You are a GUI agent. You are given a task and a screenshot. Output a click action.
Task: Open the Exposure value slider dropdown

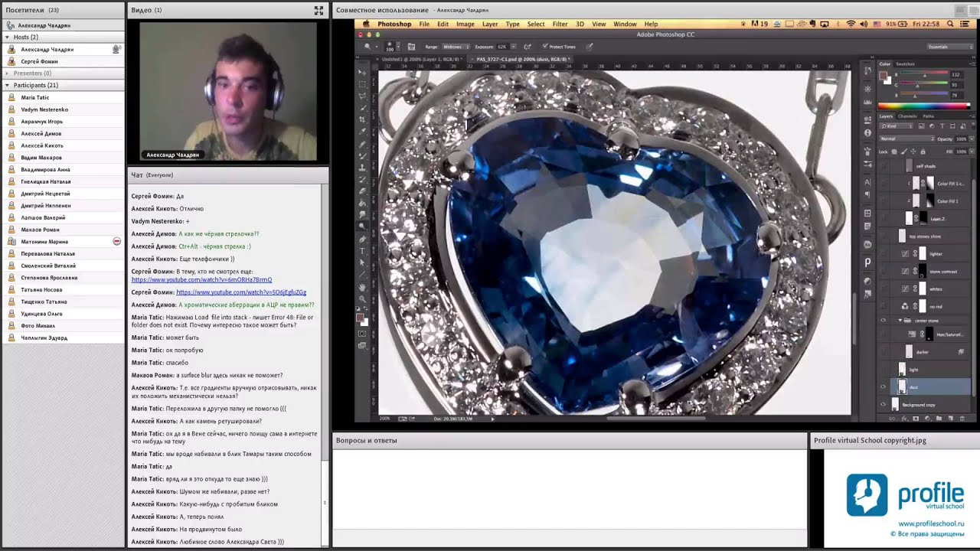point(513,47)
